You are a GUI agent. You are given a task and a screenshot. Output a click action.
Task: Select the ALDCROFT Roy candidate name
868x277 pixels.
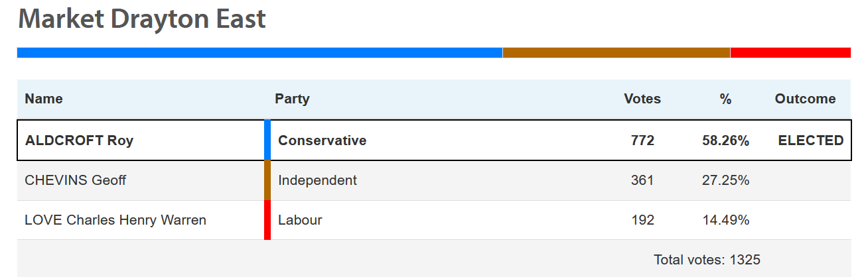coord(79,140)
